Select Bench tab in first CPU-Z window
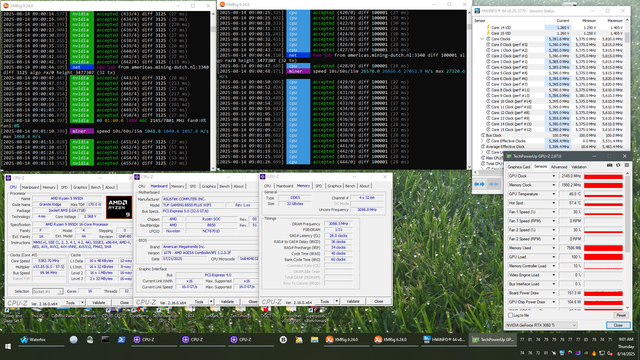This screenshot has width=640, height=360. (96, 187)
